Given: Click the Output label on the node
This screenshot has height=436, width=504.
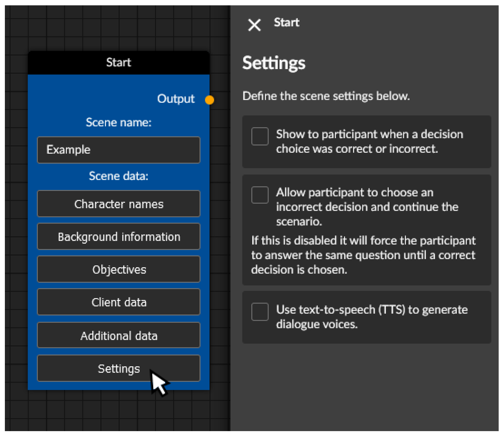Looking at the screenshot, I should 176,99.
